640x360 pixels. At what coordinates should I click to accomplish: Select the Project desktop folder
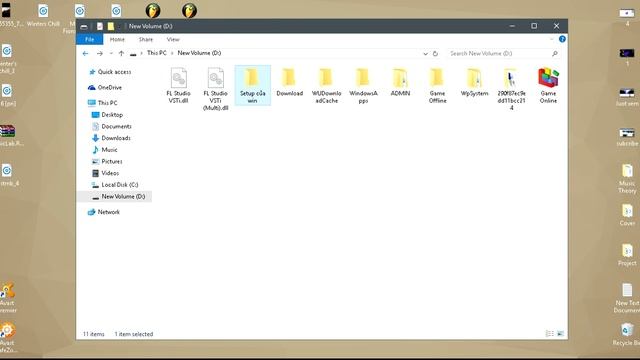pyautogui.click(x=627, y=255)
